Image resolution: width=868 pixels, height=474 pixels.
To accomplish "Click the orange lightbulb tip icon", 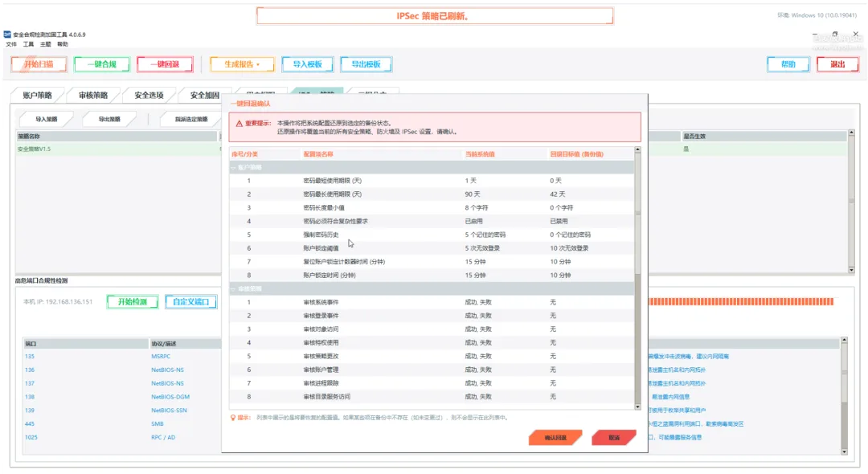I will (233, 418).
